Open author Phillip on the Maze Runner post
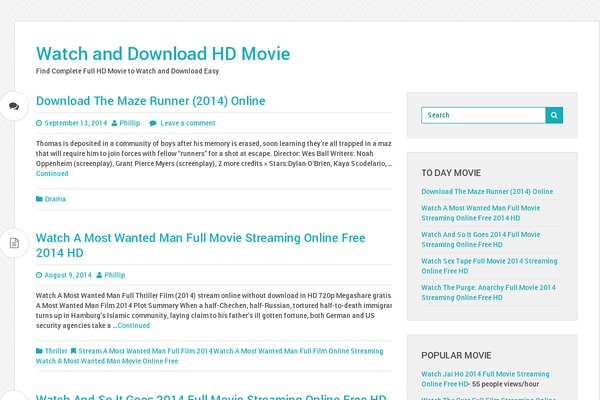Image resolution: width=600 pixels, height=400 pixels. coord(130,123)
